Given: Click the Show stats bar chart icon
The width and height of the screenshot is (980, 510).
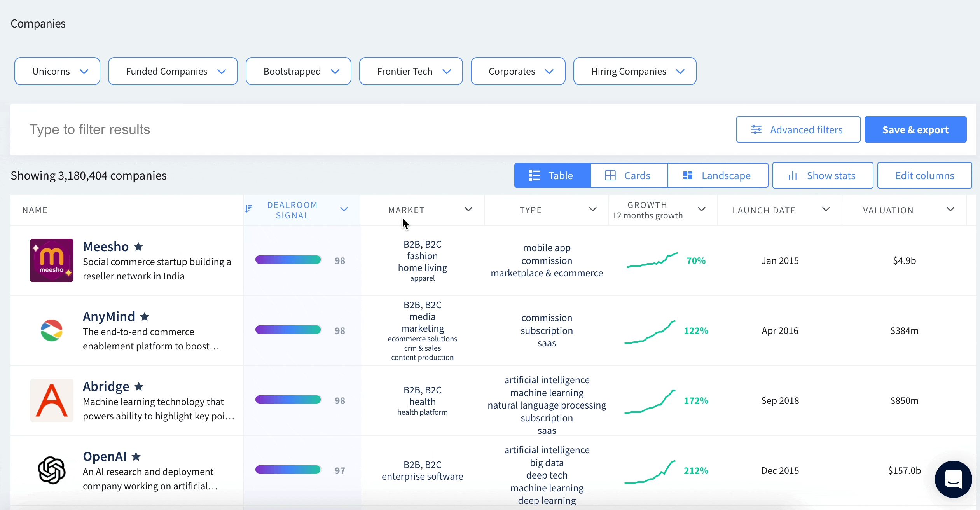Looking at the screenshot, I should 793,176.
